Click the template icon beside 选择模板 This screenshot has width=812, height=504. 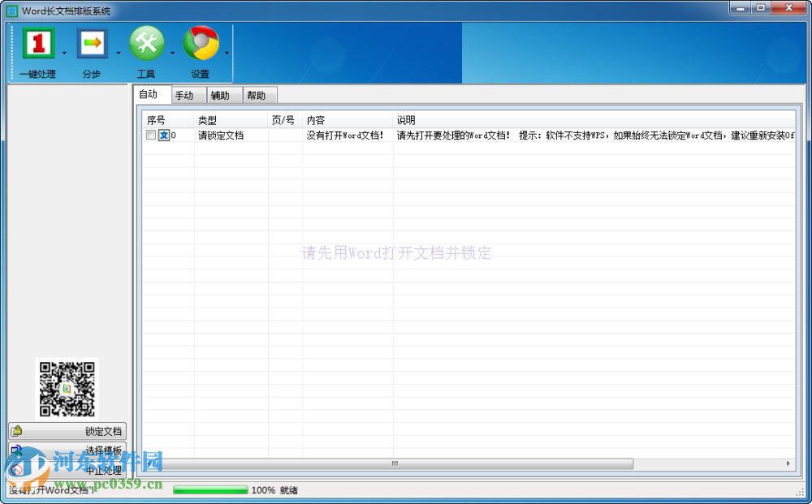16,450
